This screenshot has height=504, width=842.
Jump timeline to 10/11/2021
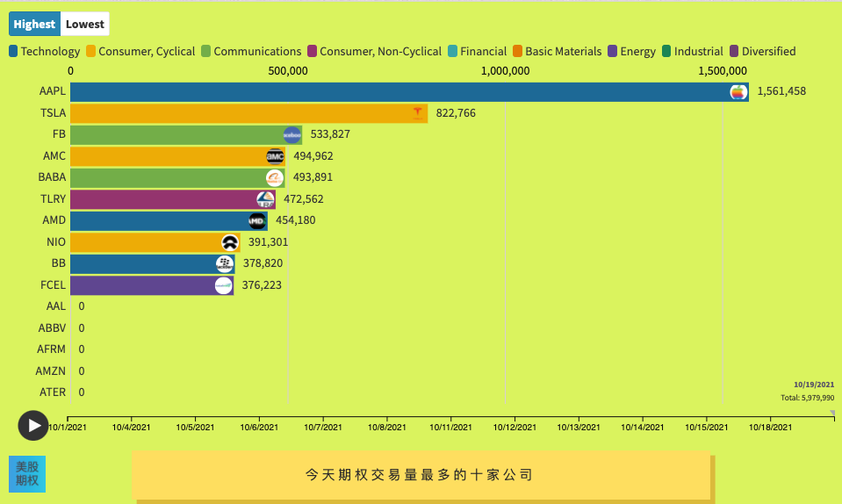(x=450, y=428)
